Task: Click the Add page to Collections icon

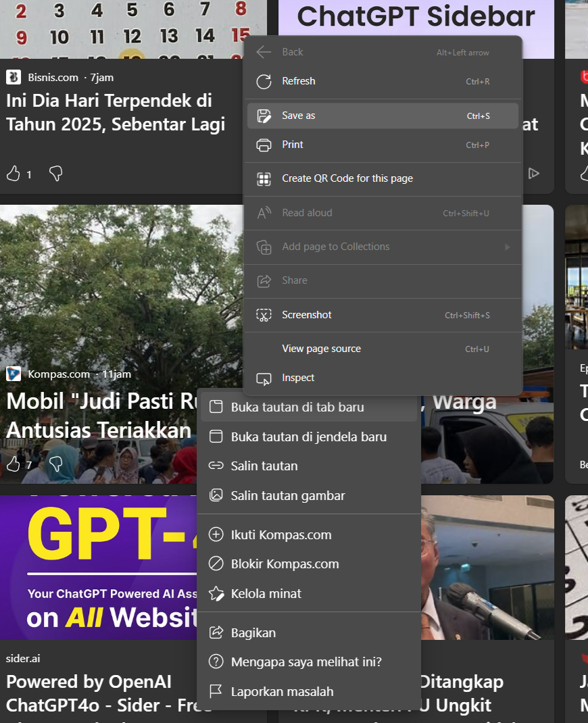Action: [x=264, y=247]
